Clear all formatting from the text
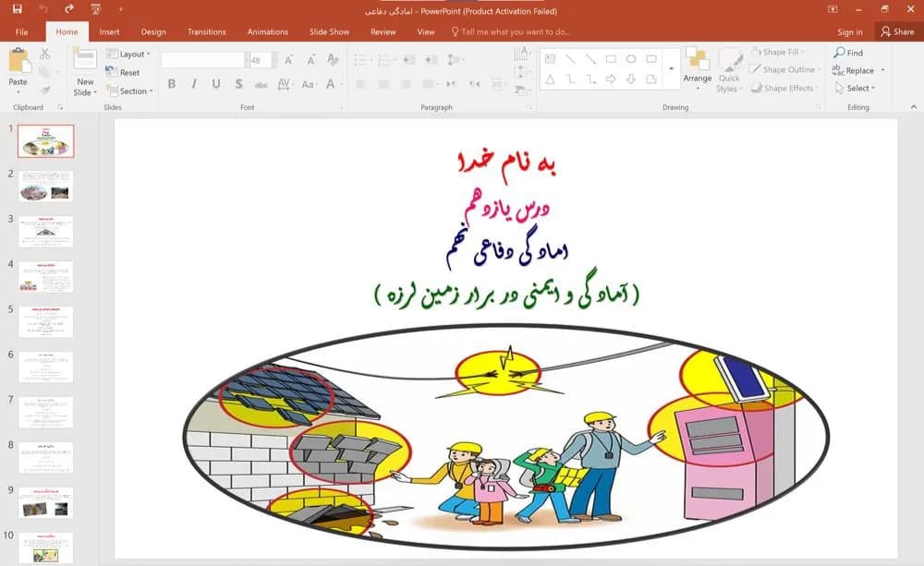This screenshot has height=566, width=924. [333, 60]
